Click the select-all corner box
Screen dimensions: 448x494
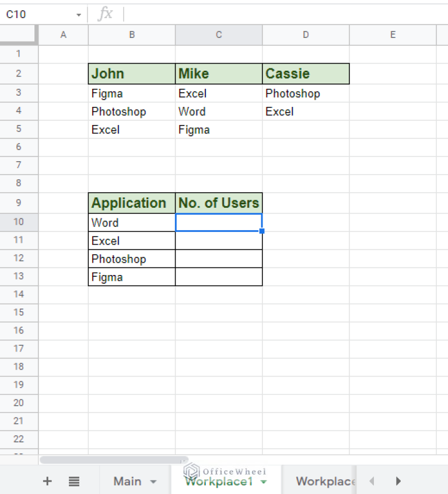[x=19, y=35]
